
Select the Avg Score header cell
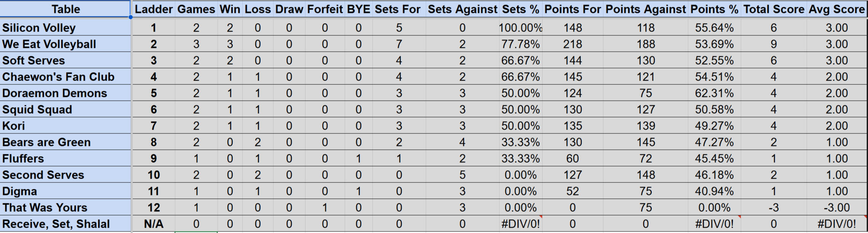[836, 9]
